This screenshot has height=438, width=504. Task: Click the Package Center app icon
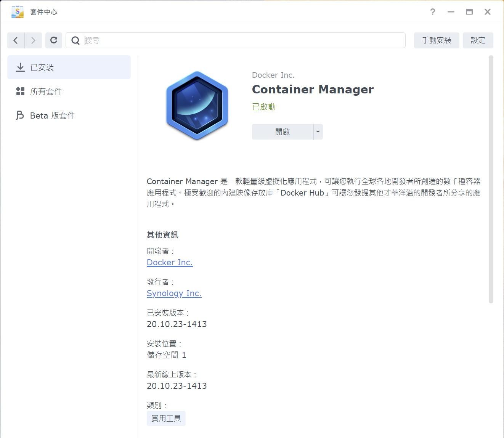17,12
